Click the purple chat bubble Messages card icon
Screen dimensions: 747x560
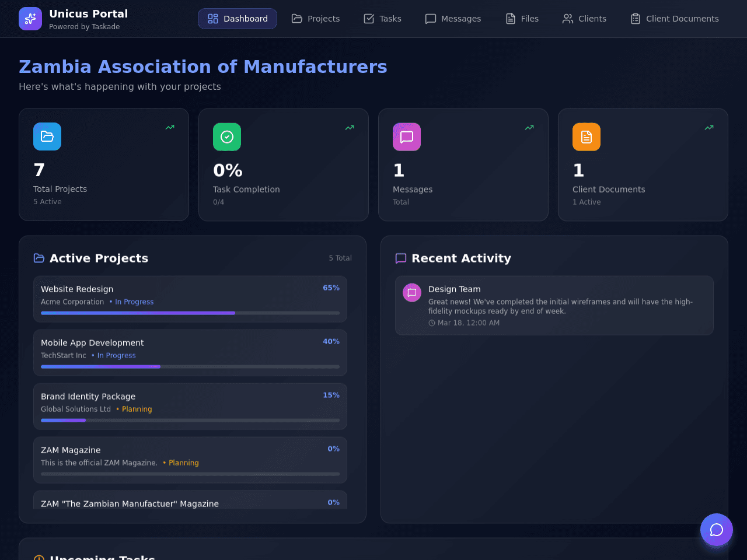pos(407,137)
